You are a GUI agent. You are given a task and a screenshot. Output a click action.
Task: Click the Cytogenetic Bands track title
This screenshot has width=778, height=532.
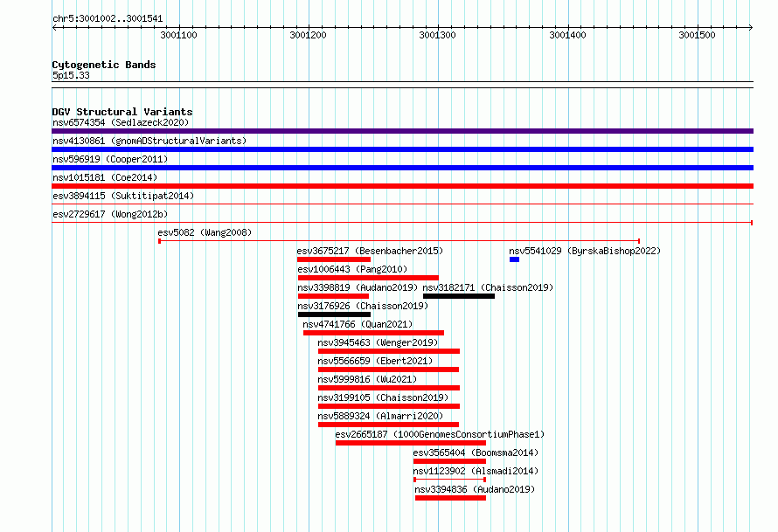[104, 65]
